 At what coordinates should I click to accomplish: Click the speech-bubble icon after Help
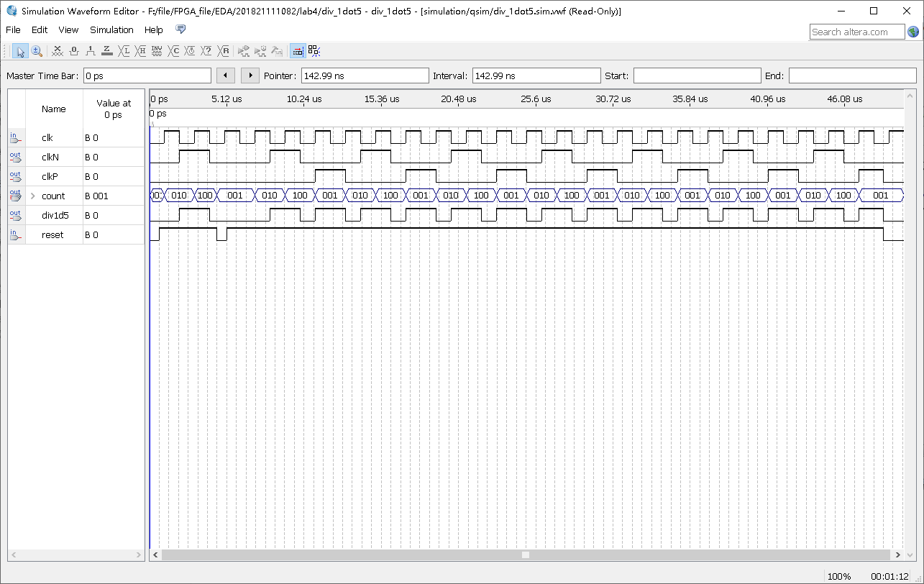[180, 29]
